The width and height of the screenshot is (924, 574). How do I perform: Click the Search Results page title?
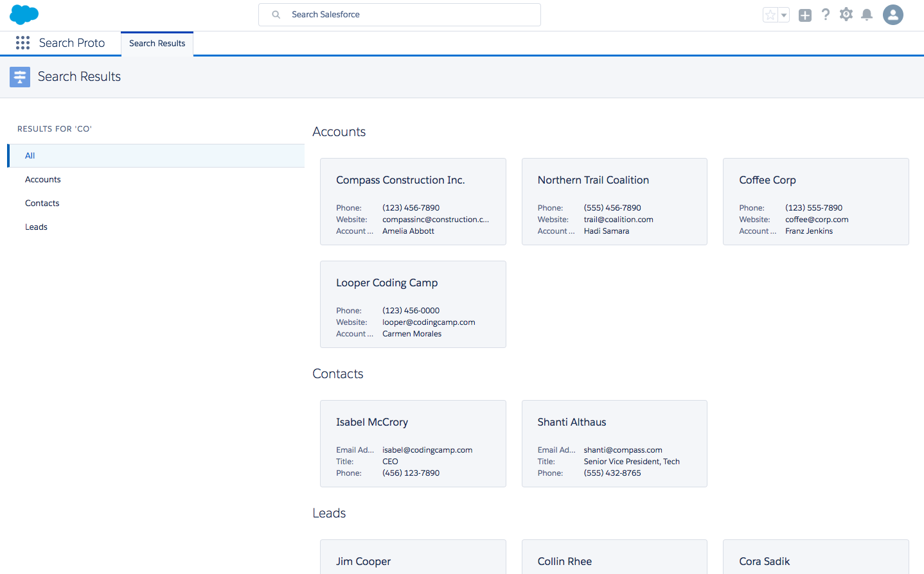click(79, 77)
